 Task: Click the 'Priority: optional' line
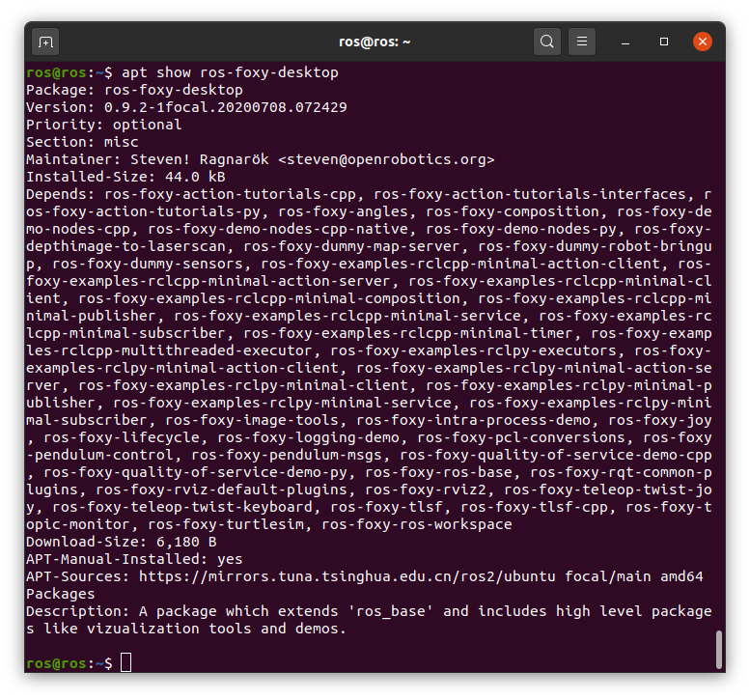(x=104, y=125)
